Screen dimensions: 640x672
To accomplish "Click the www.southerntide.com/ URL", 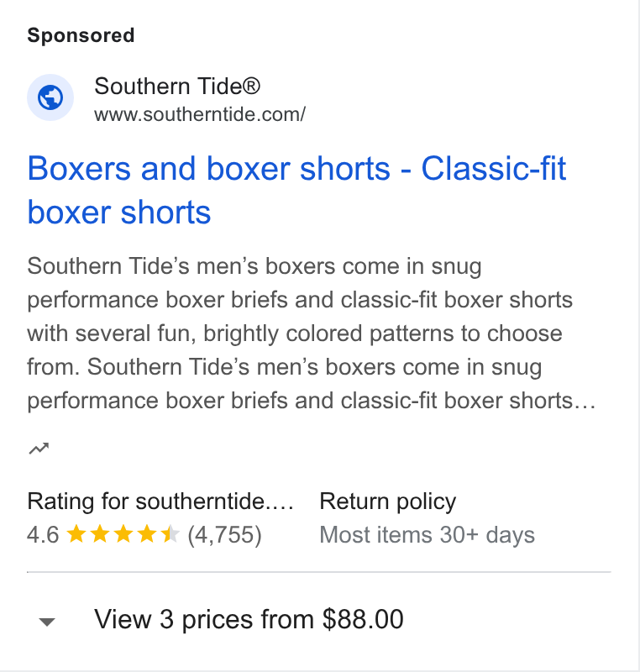I will click(200, 114).
